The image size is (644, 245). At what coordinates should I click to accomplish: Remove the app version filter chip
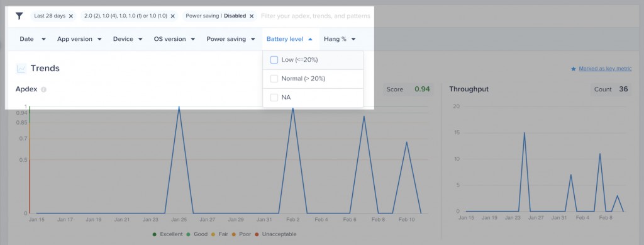point(173,16)
